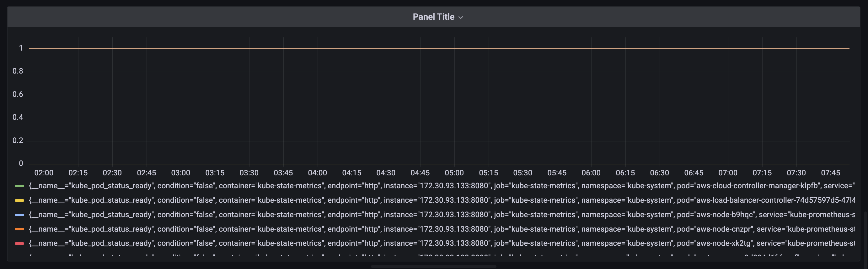Screen dimensions: 868x269
Task: Open the Panel Title dropdown menu
Action: pyautogui.click(x=438, y=17)
